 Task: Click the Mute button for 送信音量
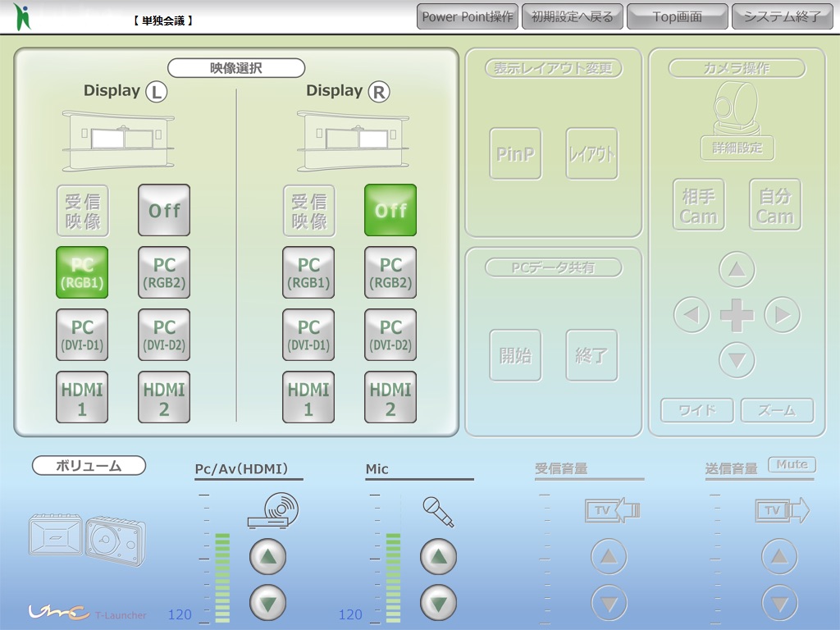click(792, 464)
